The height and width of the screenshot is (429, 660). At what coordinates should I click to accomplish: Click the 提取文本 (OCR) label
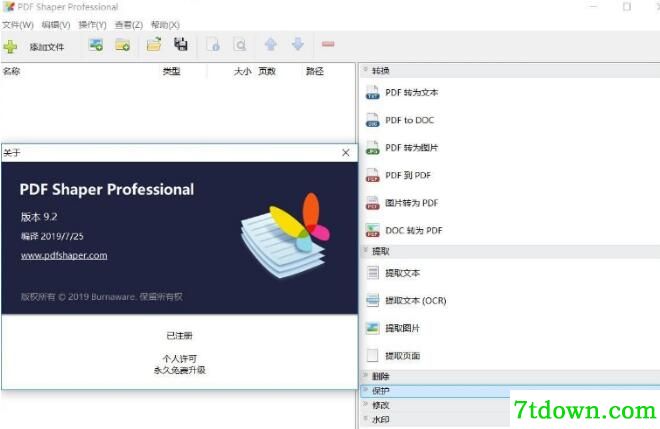[x=416, y=301]
